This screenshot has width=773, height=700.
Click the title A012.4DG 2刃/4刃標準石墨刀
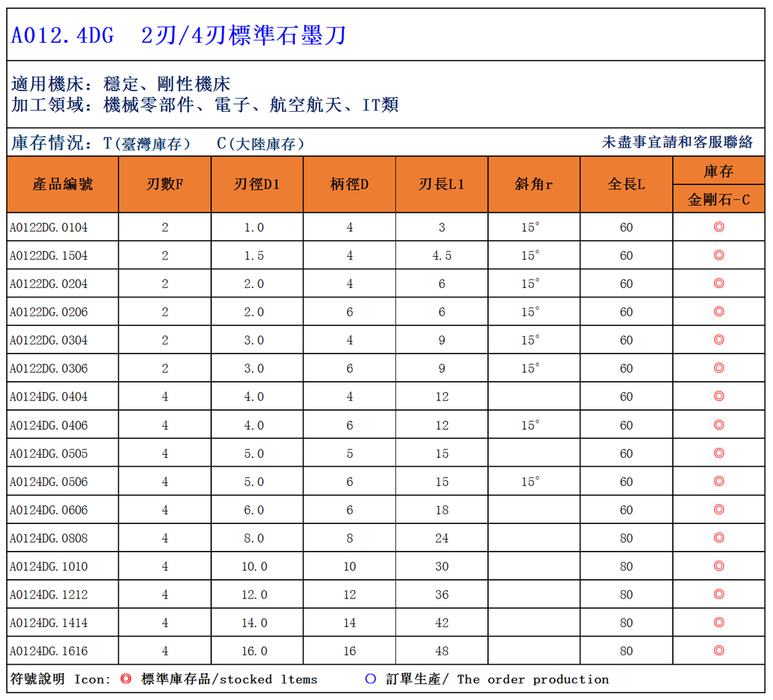[179, 35]
